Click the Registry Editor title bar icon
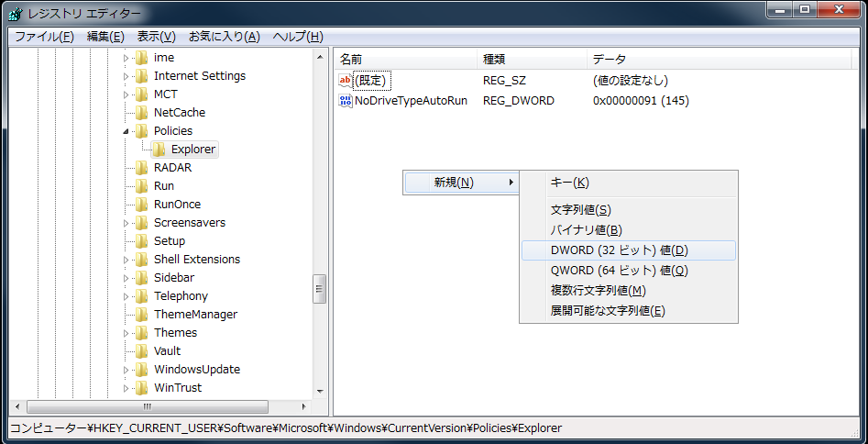The width and height of the screenshot is (868, 444). coord(16,14)
